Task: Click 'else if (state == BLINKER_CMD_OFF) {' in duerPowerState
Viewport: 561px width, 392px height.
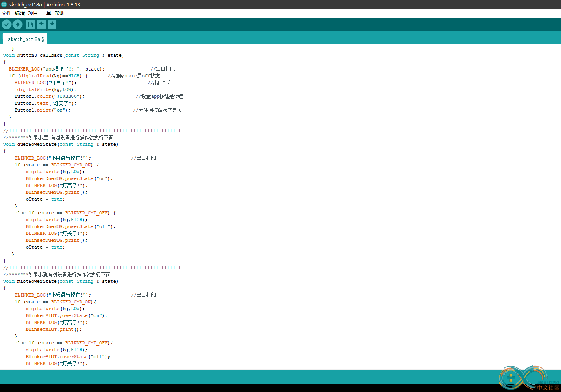Action: [65, 213]
